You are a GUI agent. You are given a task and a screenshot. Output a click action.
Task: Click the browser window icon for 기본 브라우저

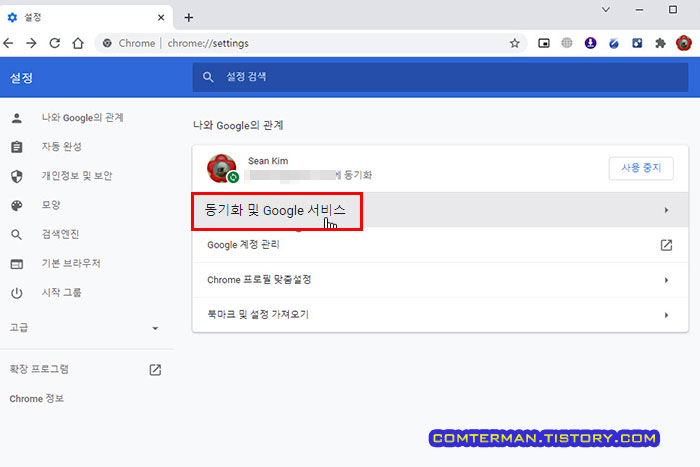coord(17,264)
